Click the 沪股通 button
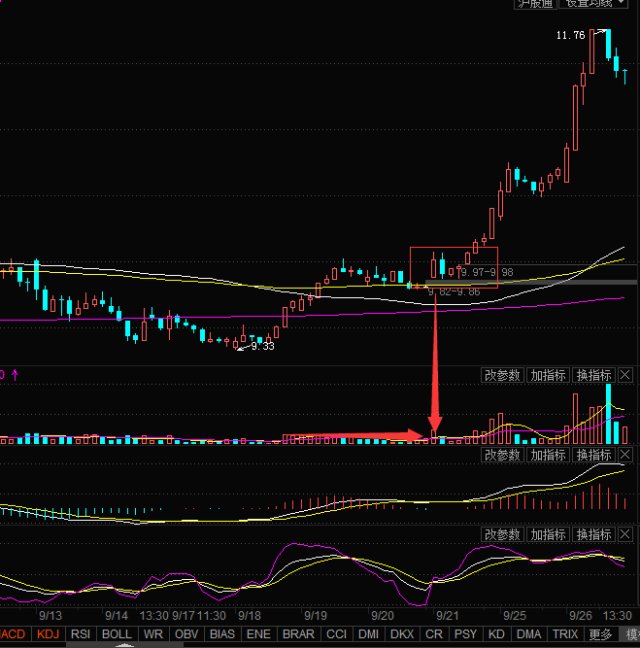This screenshot has height=648, width=640. pos(535,4)
